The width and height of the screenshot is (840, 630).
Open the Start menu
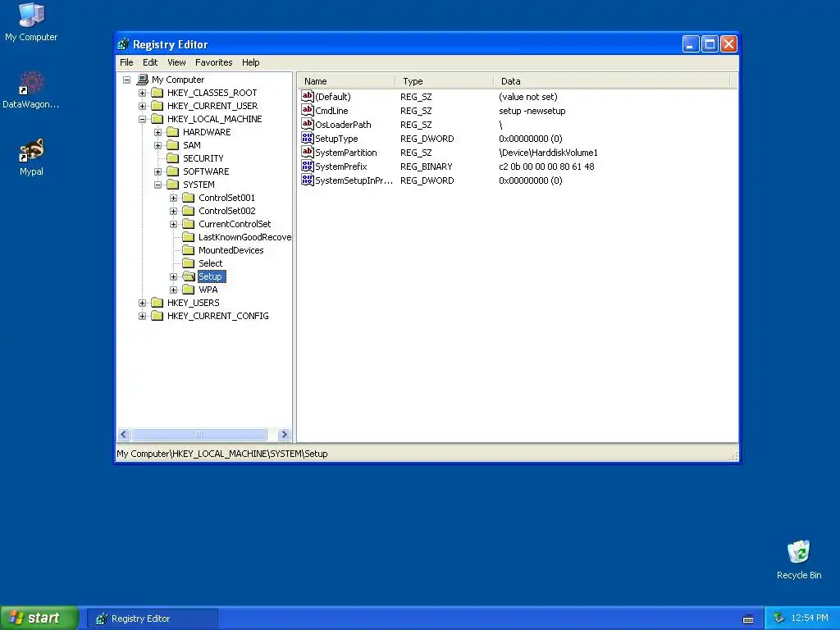[39, 618]
